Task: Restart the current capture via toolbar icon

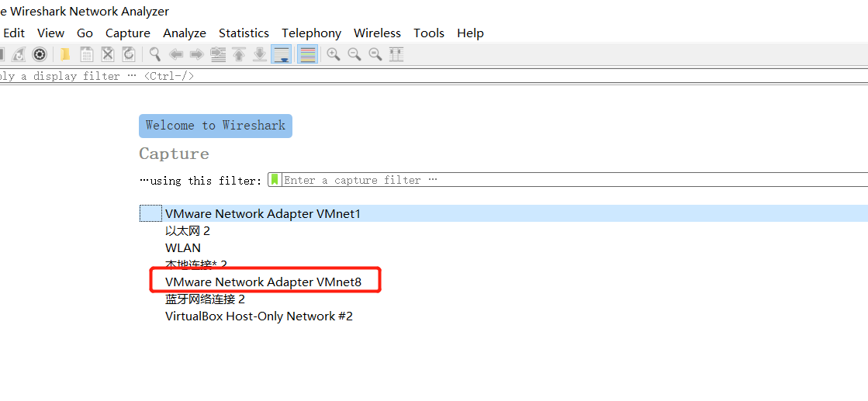Action: click(x=19, y=54)
